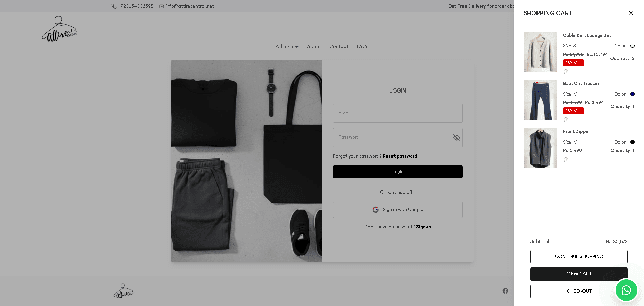Click the black Login button
Screen dimensions: 644x306
point(398,172)
